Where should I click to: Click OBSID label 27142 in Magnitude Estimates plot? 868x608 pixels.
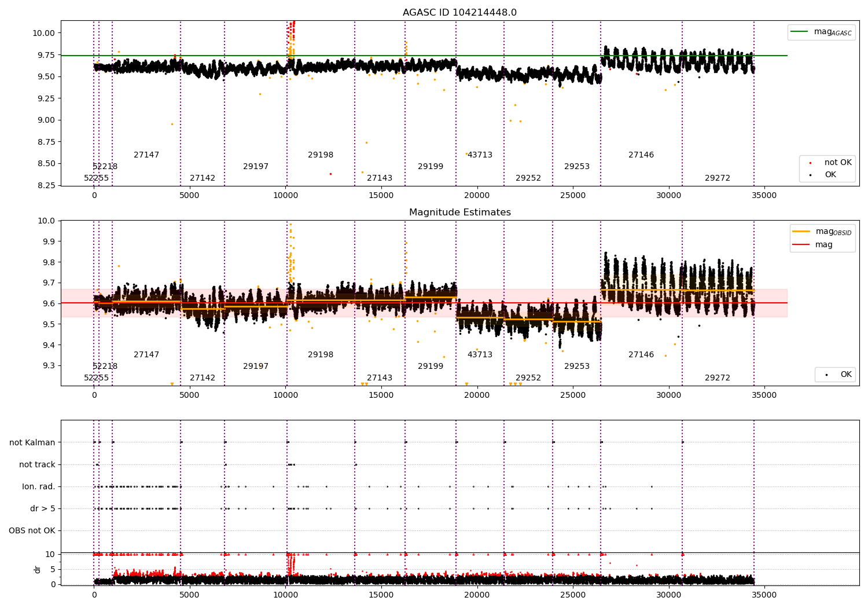pos(203,378)
